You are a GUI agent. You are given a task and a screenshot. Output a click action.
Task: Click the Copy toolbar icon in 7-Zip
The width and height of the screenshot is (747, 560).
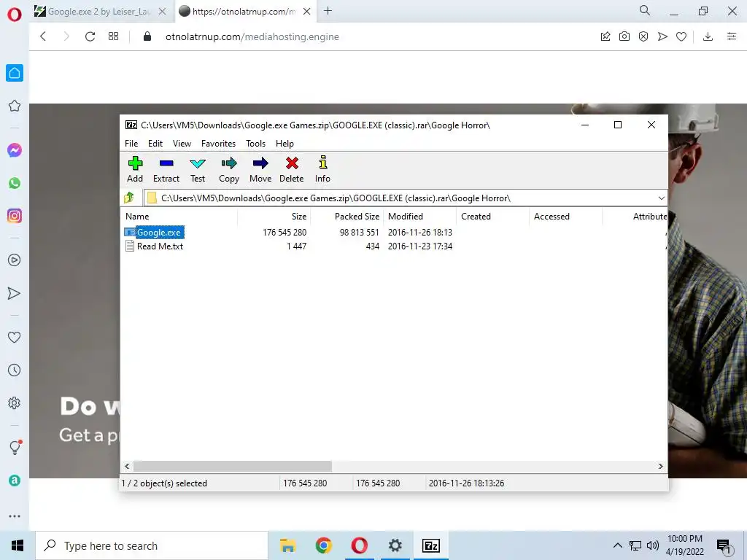tap(228, 169)
